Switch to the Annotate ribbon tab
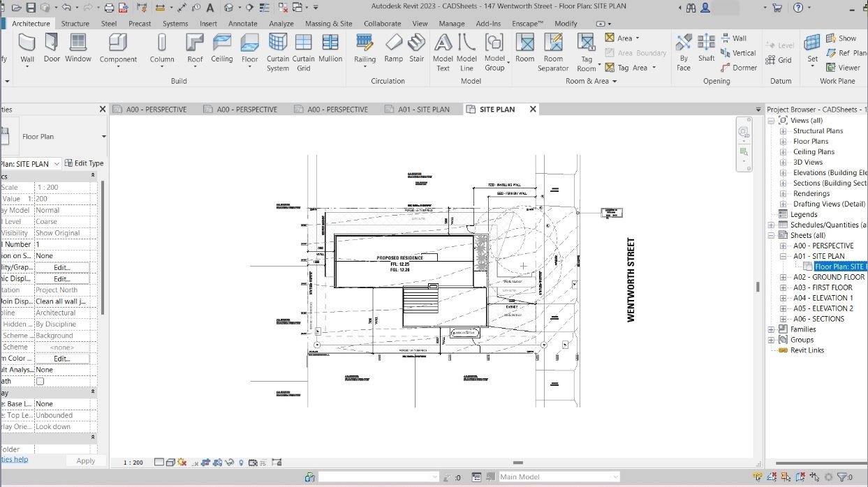The height and width of the screenshot is (487, 868). [243, 23]
